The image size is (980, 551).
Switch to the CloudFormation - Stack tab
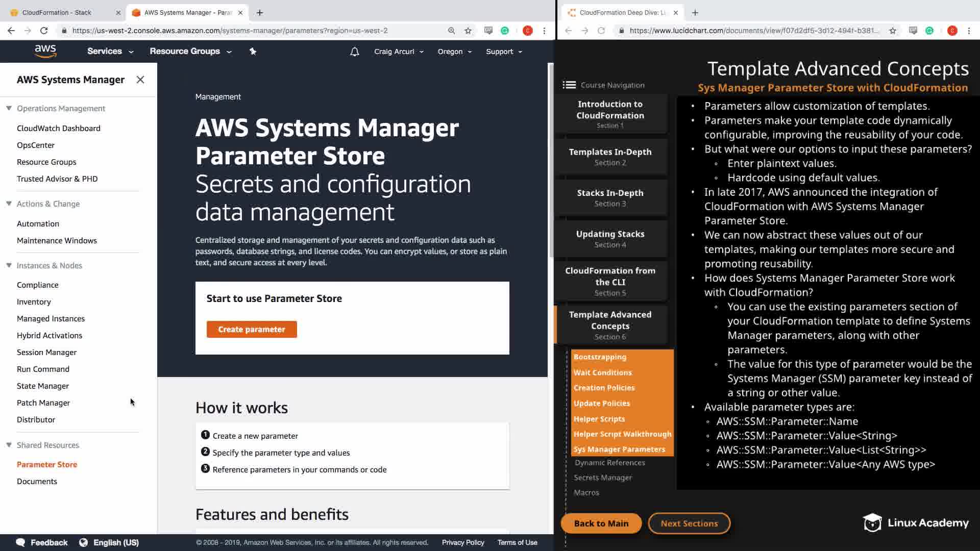[57, 12]
